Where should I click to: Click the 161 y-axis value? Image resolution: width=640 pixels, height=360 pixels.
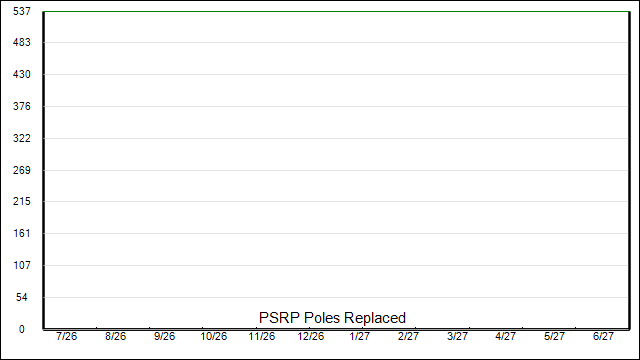[22, 233]
